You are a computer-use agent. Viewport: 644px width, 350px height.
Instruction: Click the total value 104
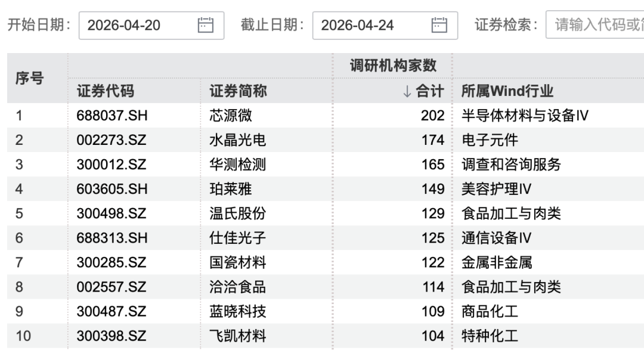point(433,336)
